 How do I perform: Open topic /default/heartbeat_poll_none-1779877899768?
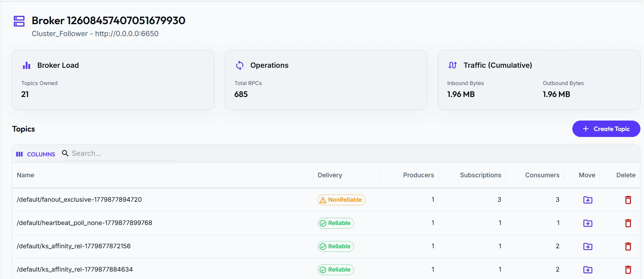[84, 223]
